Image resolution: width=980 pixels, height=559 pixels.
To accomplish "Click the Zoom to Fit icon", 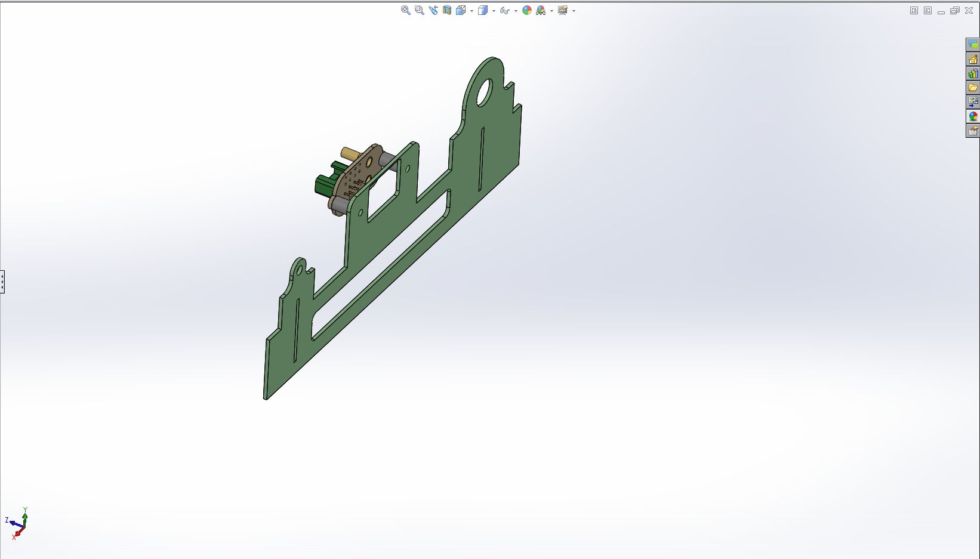I will point(405,10).
